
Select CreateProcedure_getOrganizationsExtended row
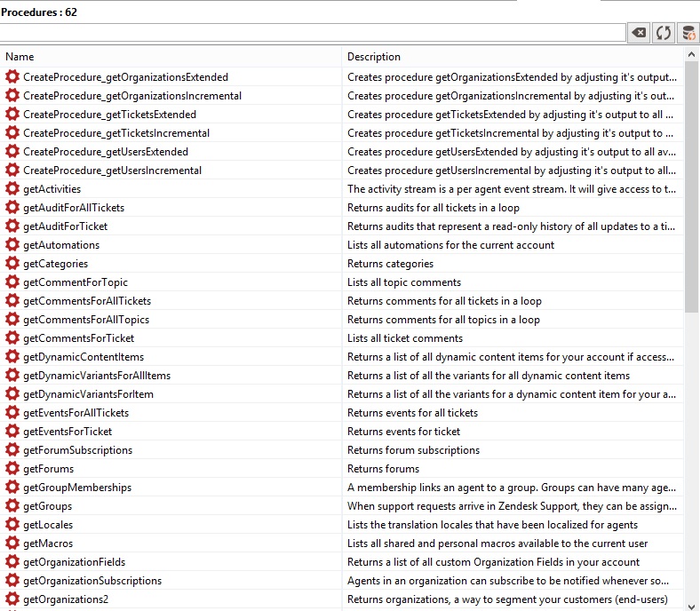125,77
